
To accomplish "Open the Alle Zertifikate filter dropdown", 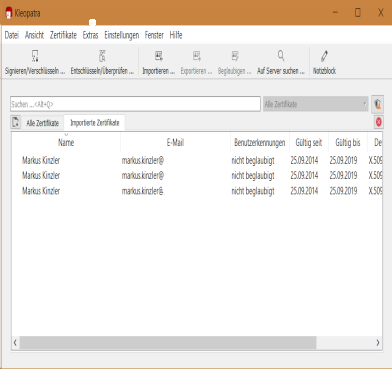I will pyautogui.click(x=315, y=104).
